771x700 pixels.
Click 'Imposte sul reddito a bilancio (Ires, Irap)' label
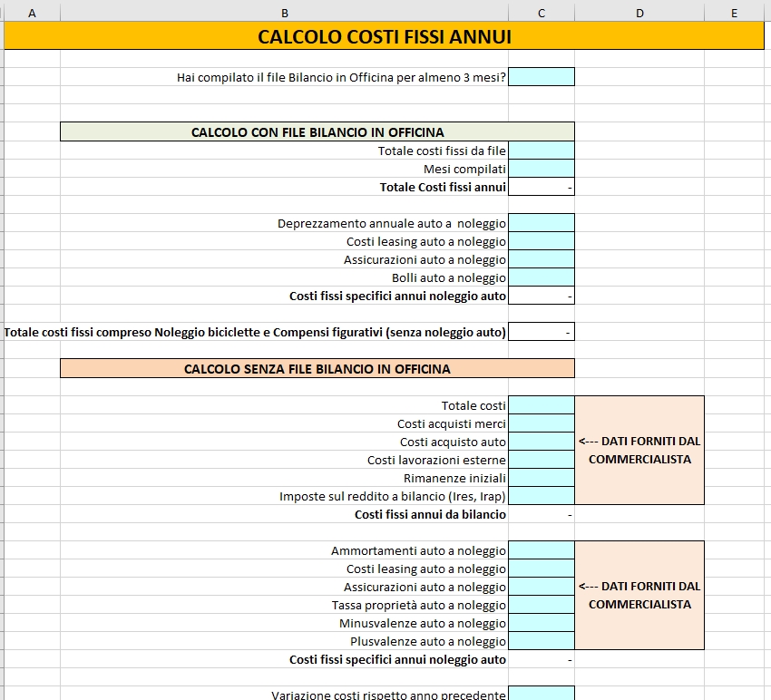pos(393,497)
